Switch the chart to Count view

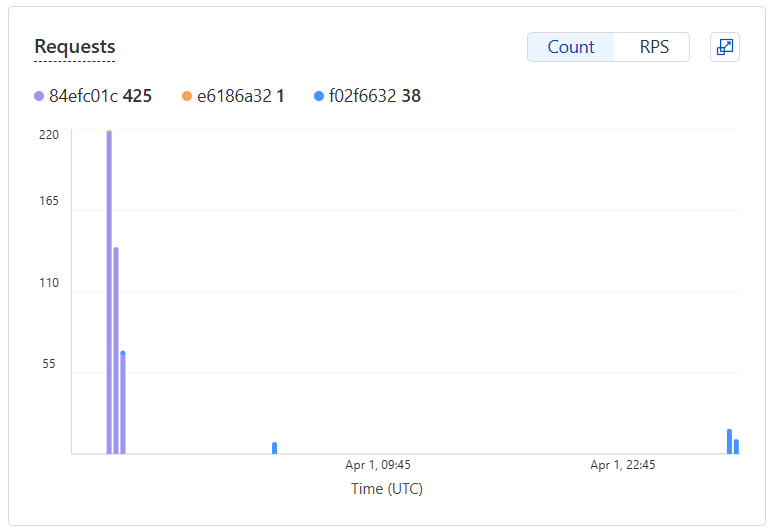(570, 47)
